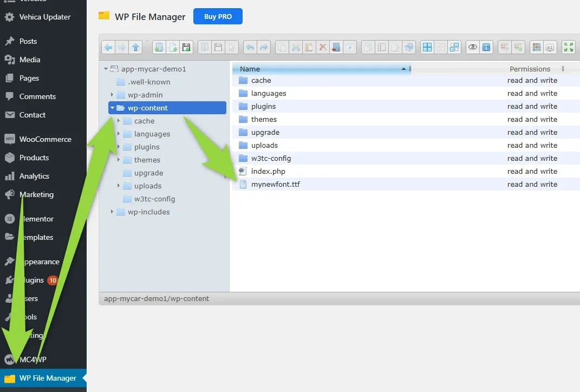This screenshot has height=392, width=580.
Task: Click the copy toolbar icon
Action: coord(282,47)
